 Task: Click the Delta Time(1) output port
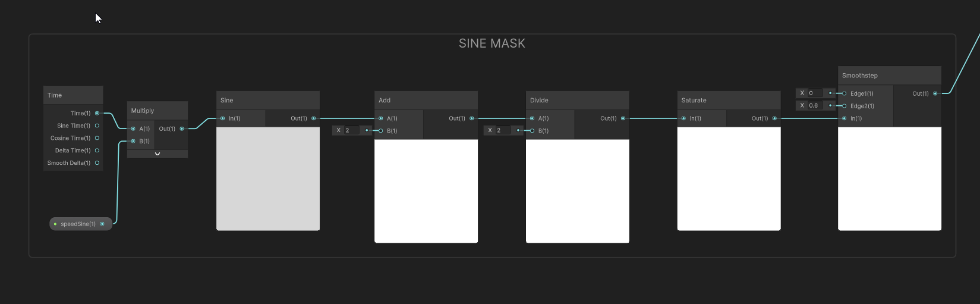coord(97,151)
